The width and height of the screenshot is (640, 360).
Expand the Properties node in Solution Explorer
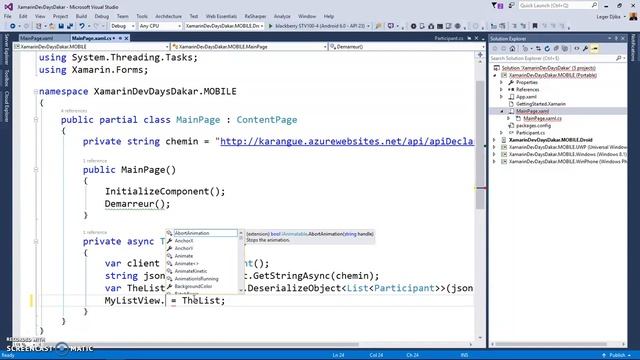[x=502, y=82]
